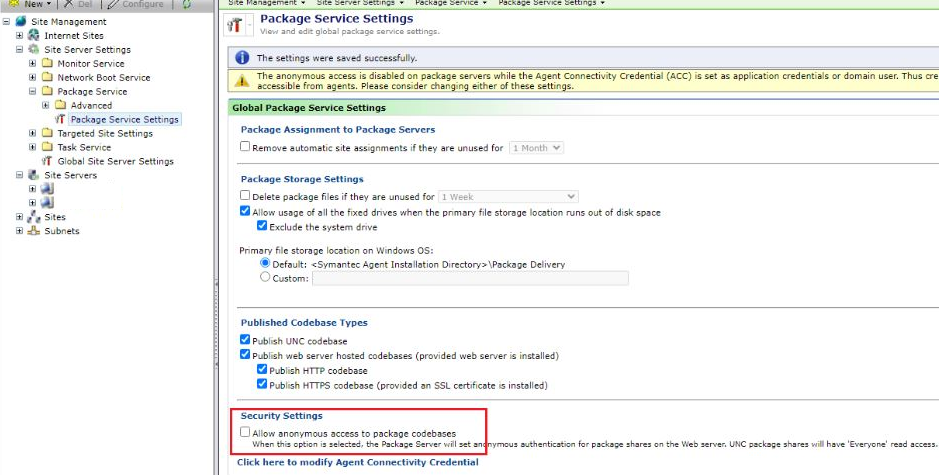Click the Site Management globe icon
The height and width of the screenshot is (475, 939).
pyautogui.click(x=21, y=21)
